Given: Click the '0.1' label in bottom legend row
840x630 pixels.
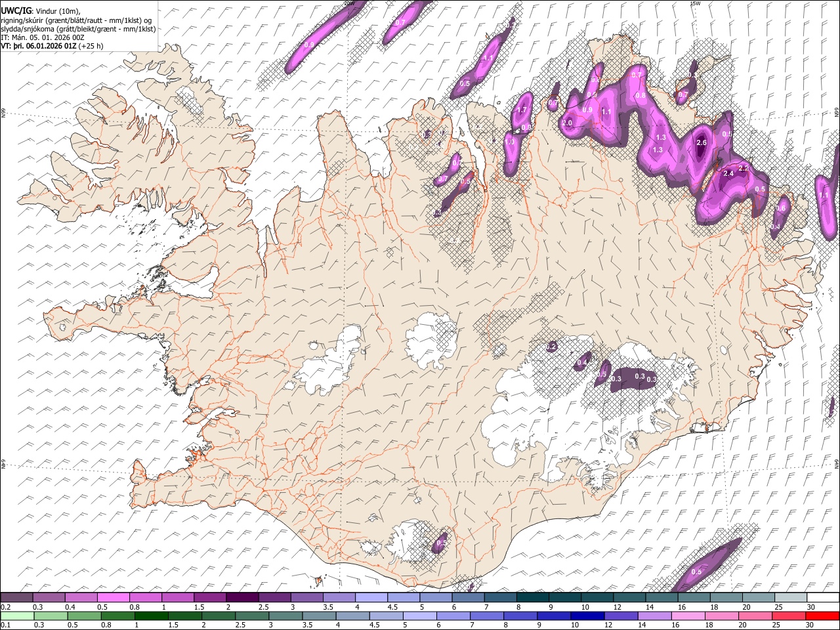Looking at the screenshot, I should pyautogui.click(x=5, y=624).
